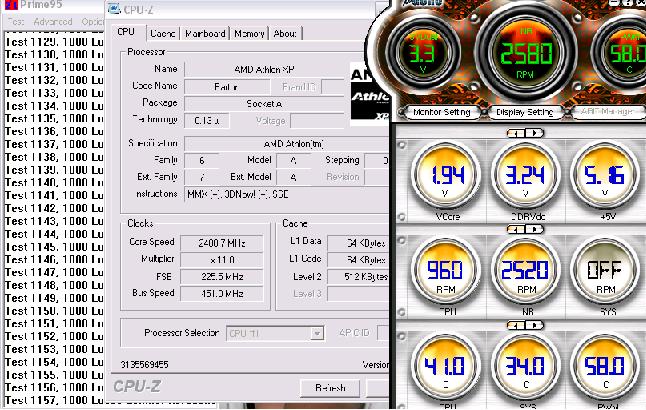
Task: Click the L1 Code cache value
Action: (358, 260)
